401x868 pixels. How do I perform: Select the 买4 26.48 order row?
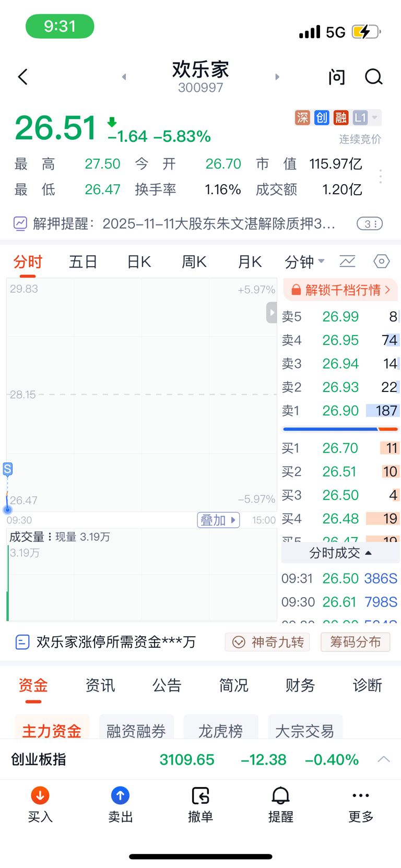[340, 518]
